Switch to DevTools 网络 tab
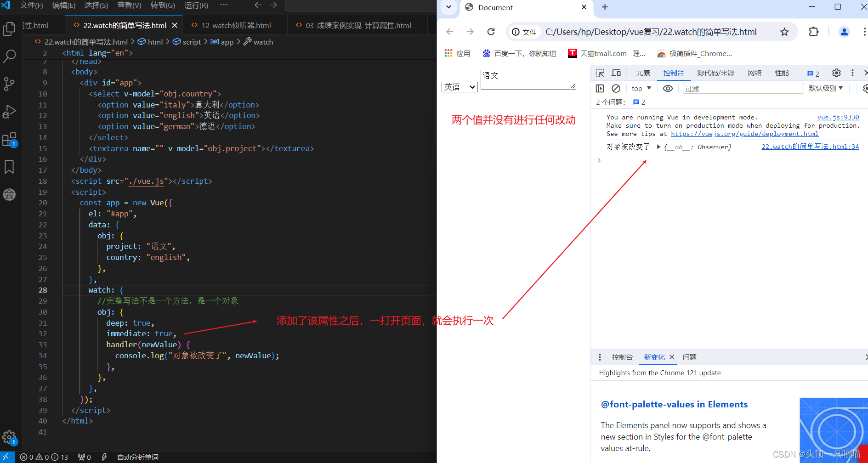Screen dimensions: 868x463 (x=755, y=73)
